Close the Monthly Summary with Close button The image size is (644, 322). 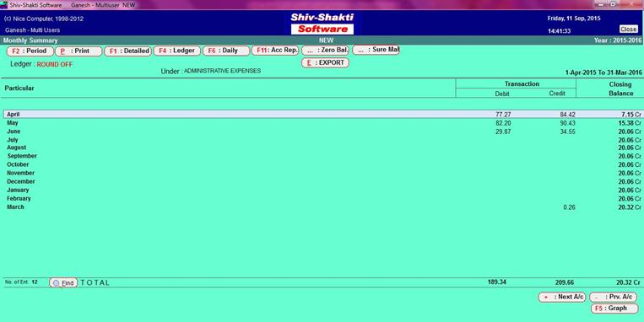tap(629, 30)
